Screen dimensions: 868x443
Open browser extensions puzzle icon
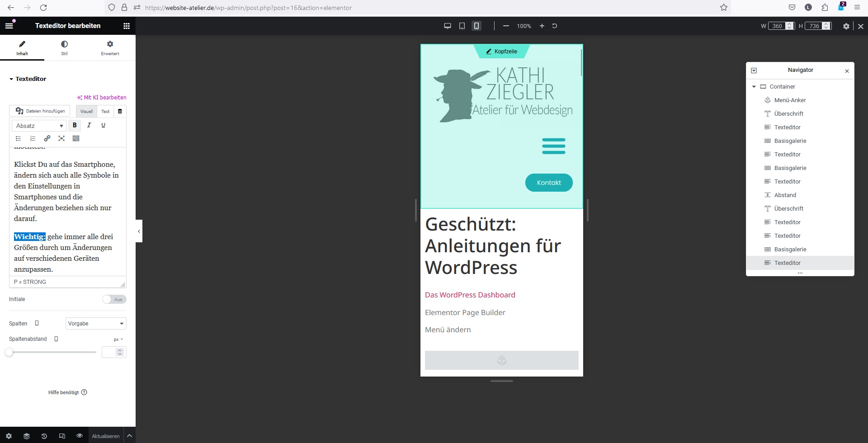(825, 7)
